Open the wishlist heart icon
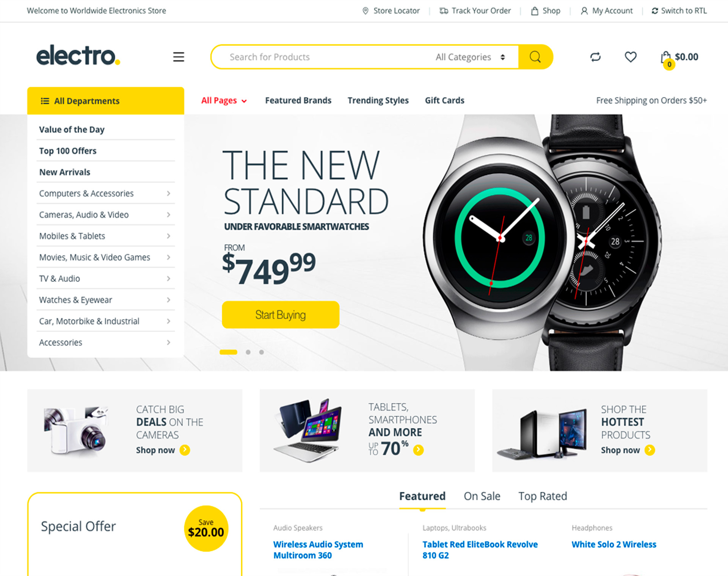This screenshot has width=728, height=576. click(x=631, y=57)
